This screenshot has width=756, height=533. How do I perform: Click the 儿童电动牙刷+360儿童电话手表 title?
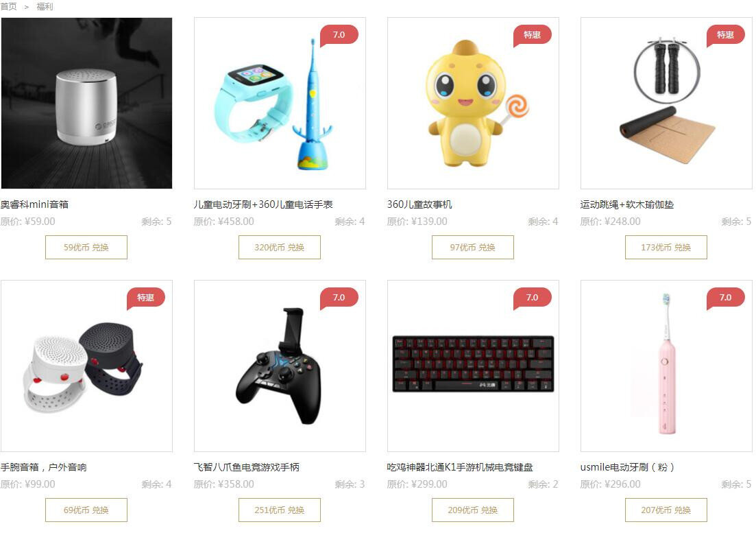click(x=263, y=204)
